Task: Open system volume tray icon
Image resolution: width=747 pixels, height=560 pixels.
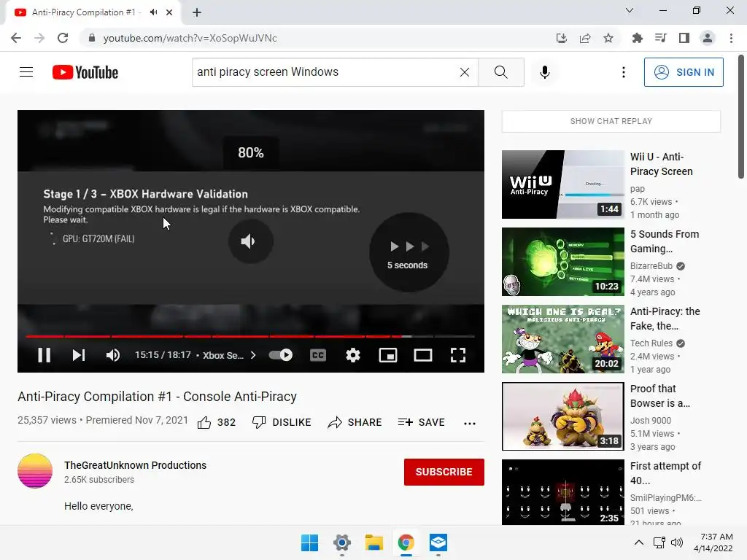Action: pyautogui.click(x=676, y=542)
